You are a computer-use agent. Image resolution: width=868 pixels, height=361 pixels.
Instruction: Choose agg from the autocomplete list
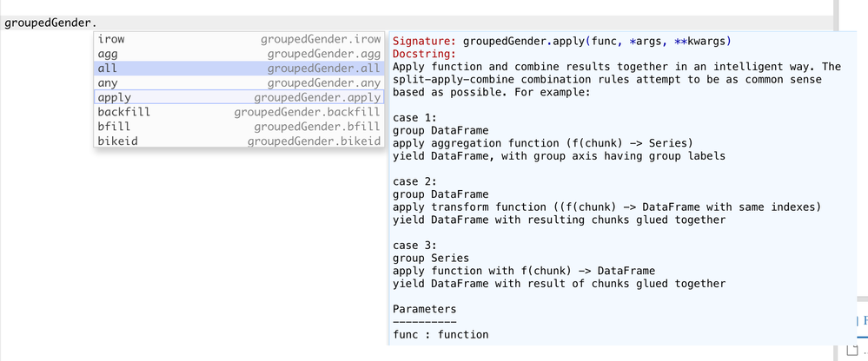237,54
